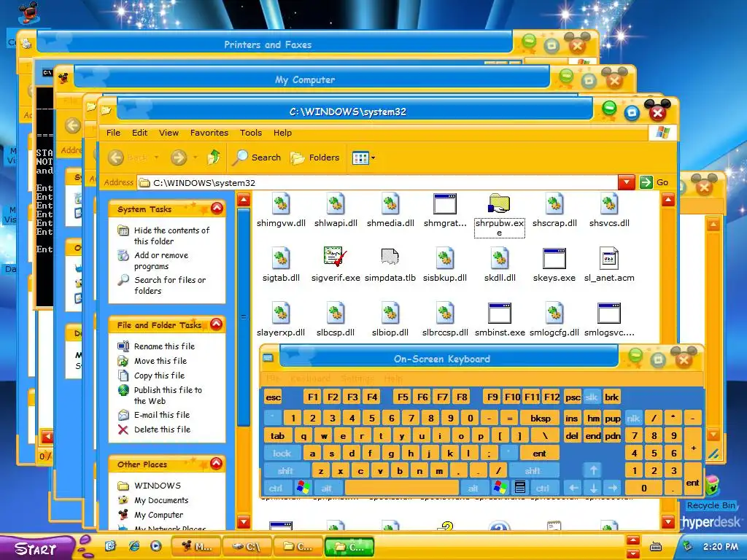Select the shsvcs.dll file icon

609,204
